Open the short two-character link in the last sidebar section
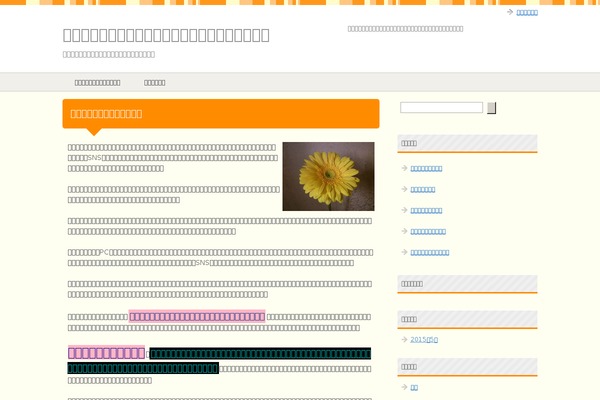This screenshot has height=400, width=600. (x=414, y=387)
